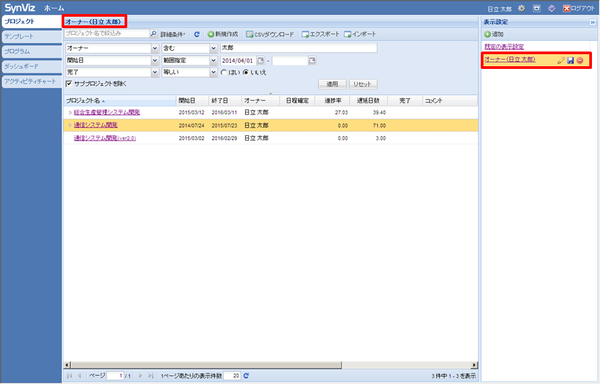
Task: Click the リセット button
Action: [363, 84]
